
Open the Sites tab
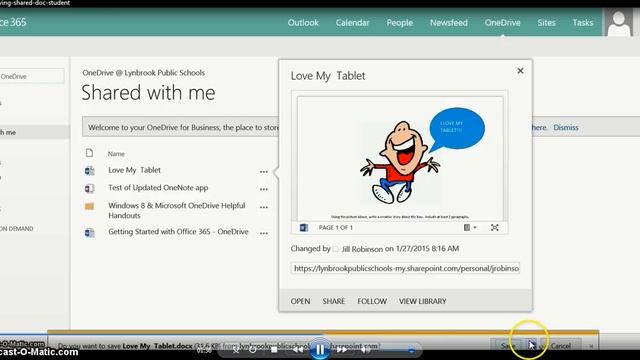pos(546,23)
